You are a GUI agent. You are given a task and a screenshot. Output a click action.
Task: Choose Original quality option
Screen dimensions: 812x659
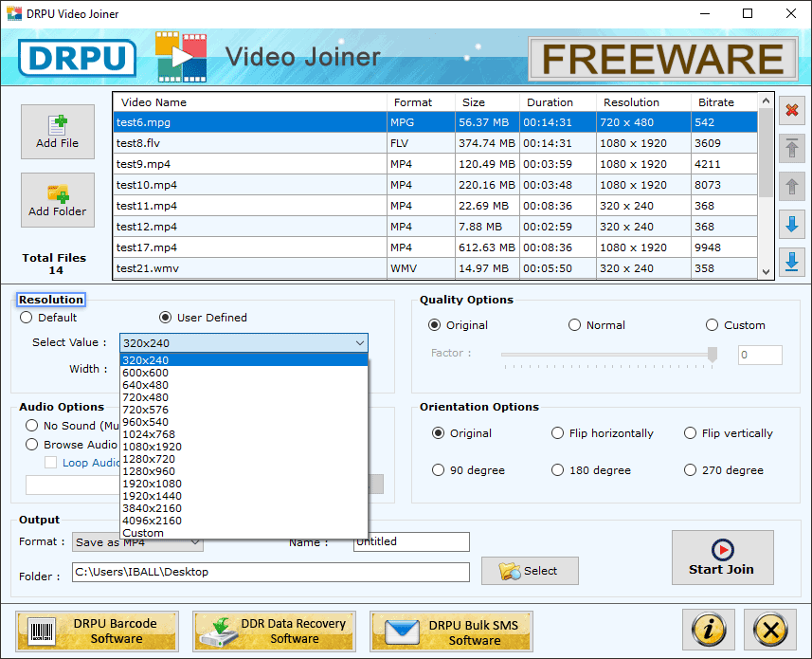click(435, 325)
